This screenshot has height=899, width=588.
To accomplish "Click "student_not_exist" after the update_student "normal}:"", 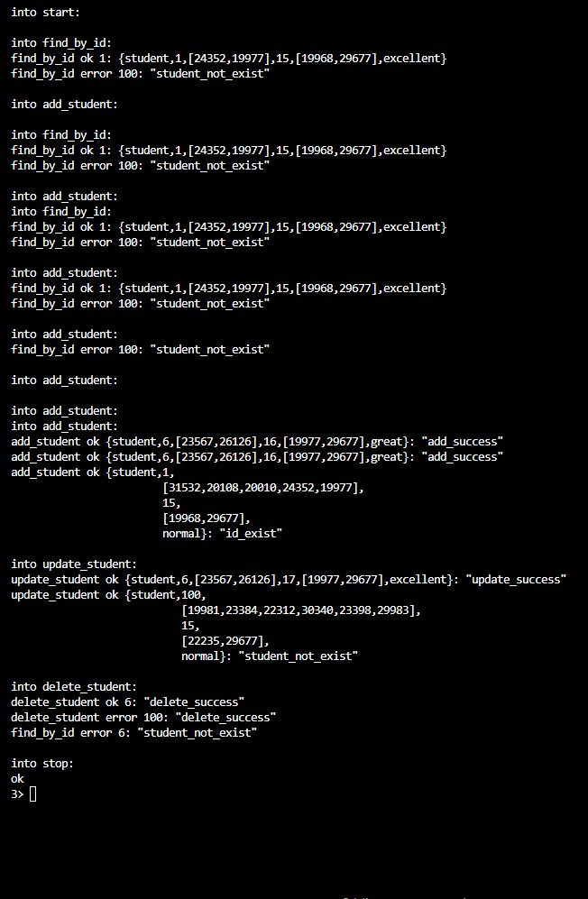I will point(298,656).
